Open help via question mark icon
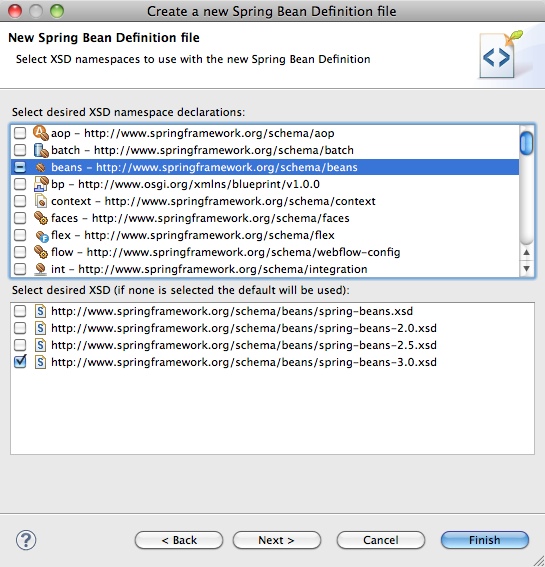This screenshot has height=567, width=545. tap(26, 540)
